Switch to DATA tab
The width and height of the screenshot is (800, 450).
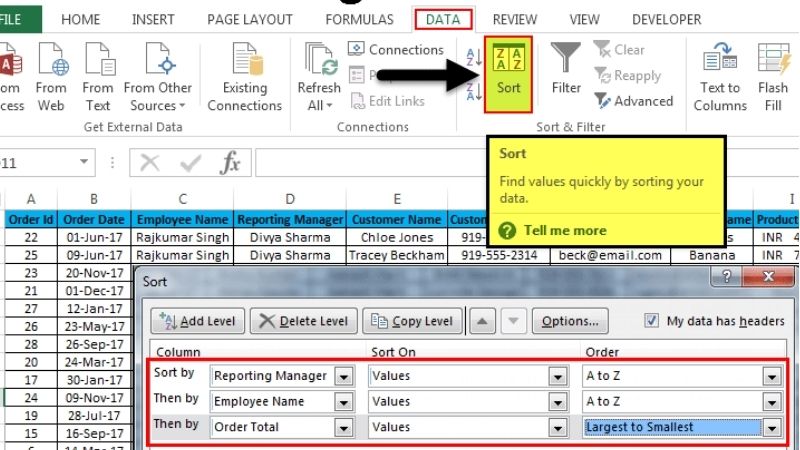coord(443,19)
